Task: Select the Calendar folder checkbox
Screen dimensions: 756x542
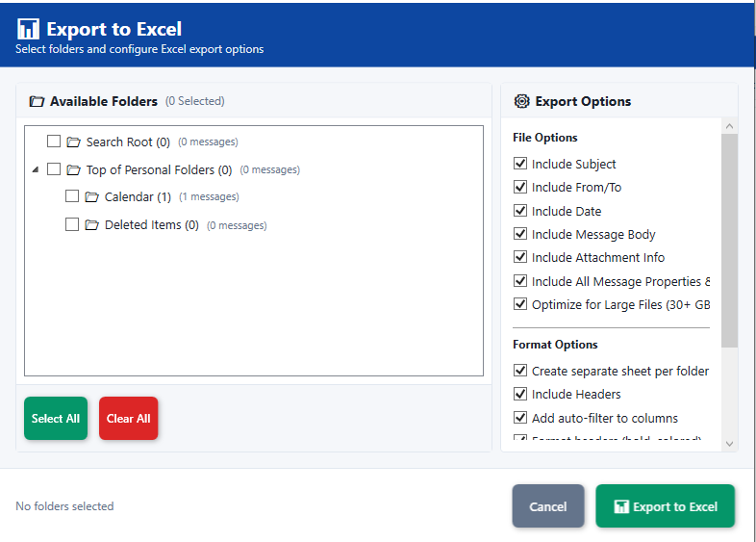Action: pyautogui.click(x=72, y=196)
